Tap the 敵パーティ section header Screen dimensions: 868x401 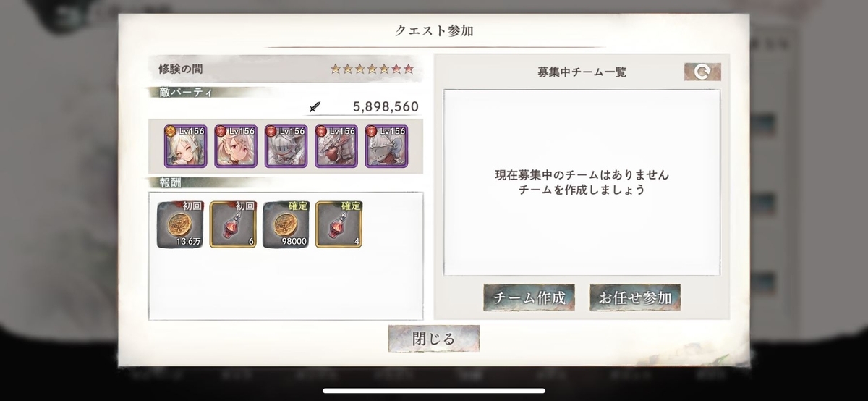click(x=180, y=92)
